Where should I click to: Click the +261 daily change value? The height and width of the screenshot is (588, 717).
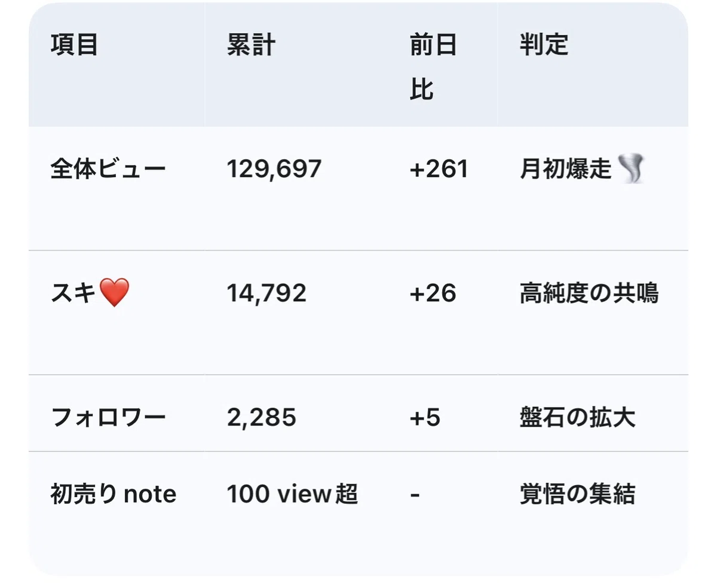point(439,169)
